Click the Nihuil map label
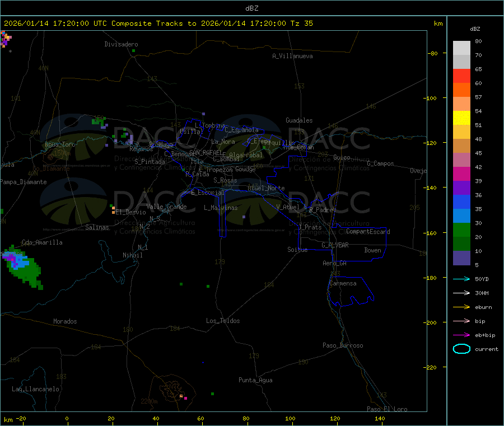The height and width of the screenshot is (426, 504). tap(132, 255)
